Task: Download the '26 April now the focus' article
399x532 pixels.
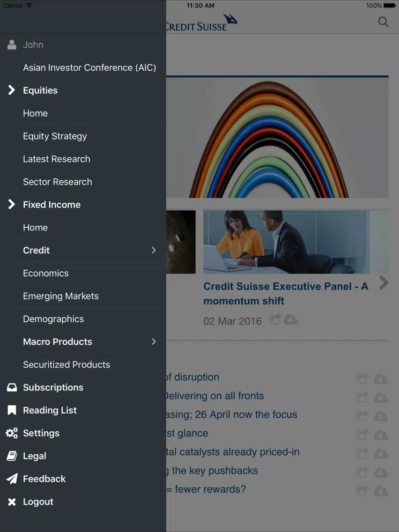Action: [381, 416]
